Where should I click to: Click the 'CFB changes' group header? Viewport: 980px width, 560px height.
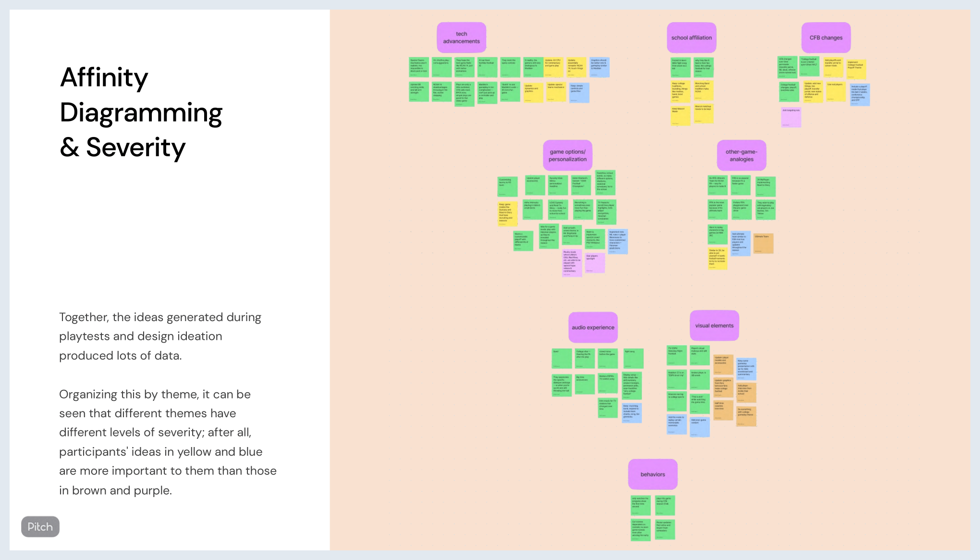coord(826,37)
